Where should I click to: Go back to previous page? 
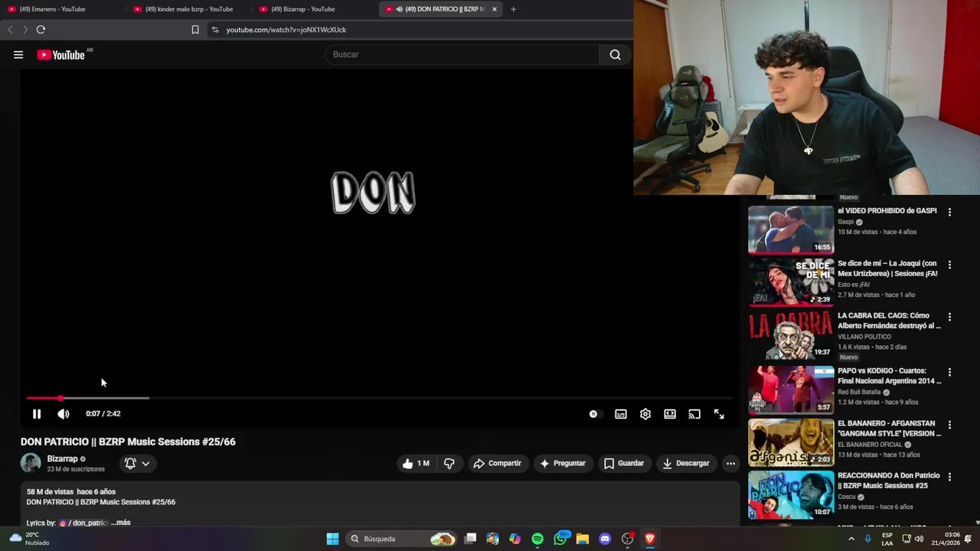[10, 30]
